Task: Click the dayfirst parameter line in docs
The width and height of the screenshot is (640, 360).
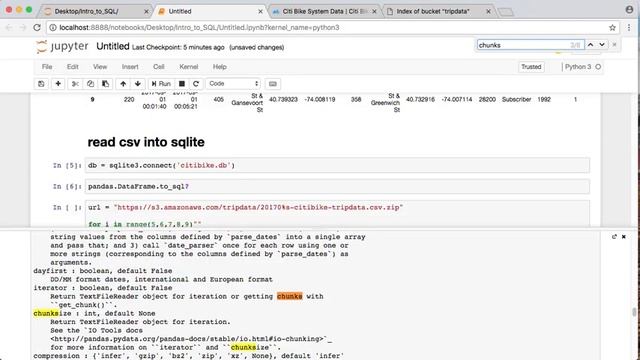Action: pyautogui.click(x=103, y=271)
